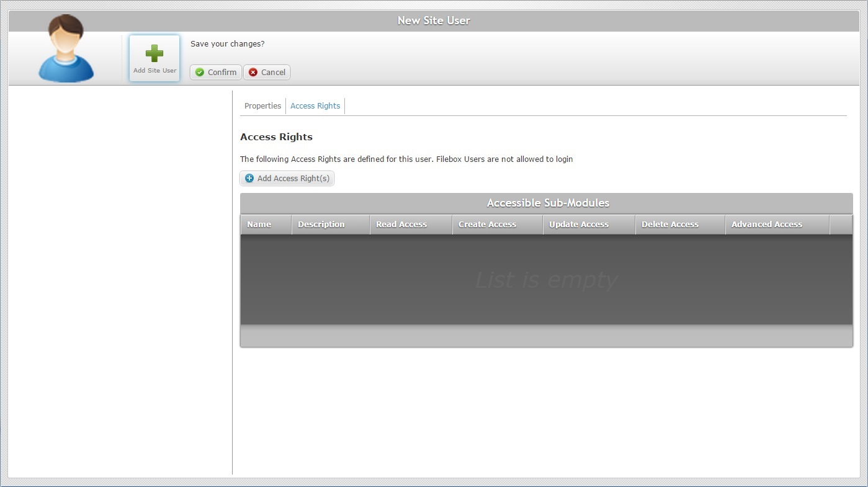The image size is (868, 487).
Task: Click the blue plus Add Access Right(s) button
Action: click(x=287, y=178)
